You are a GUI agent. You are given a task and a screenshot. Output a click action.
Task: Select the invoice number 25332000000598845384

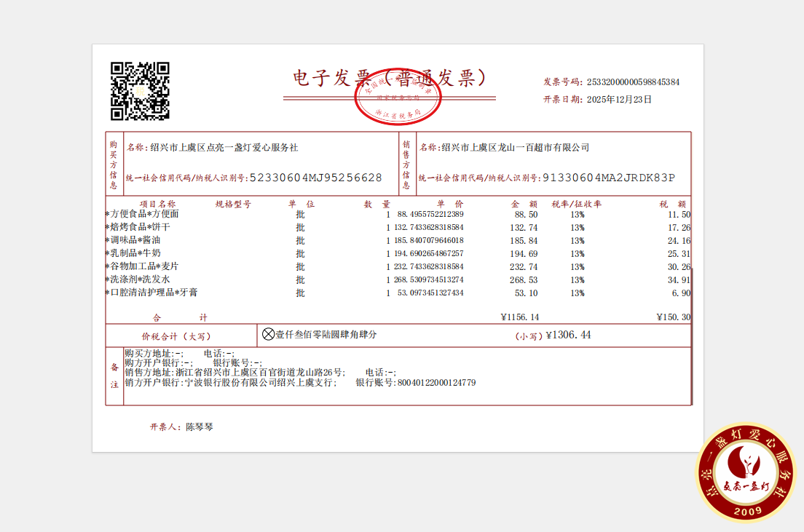pyautogui.click(x=633, y=82)
